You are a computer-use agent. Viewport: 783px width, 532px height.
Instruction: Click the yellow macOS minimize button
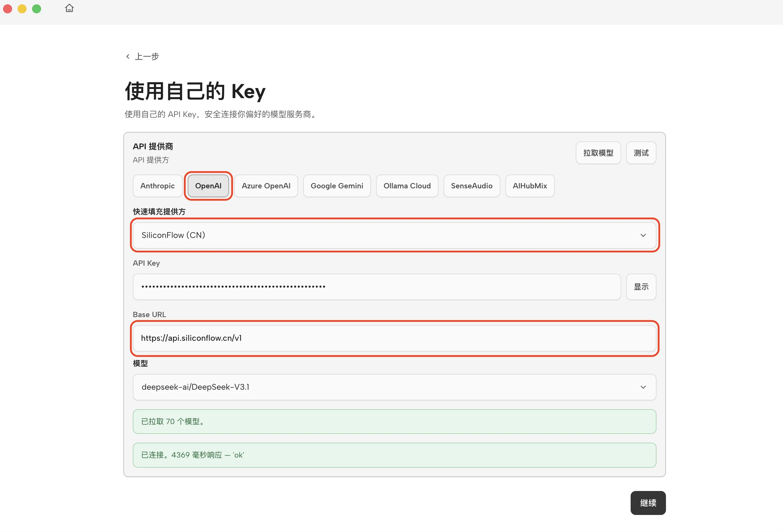[22, 9]
